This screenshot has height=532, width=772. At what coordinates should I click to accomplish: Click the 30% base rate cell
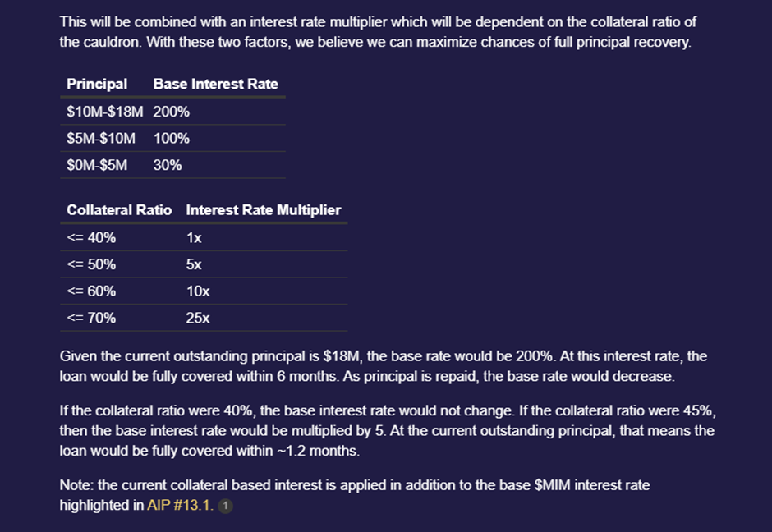[168, 165]
